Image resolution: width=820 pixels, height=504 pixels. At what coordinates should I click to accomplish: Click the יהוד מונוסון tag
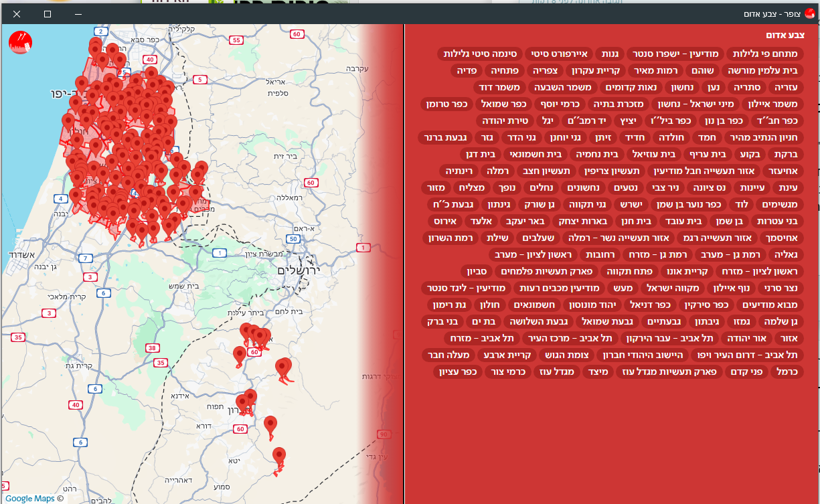click(592, 305)
